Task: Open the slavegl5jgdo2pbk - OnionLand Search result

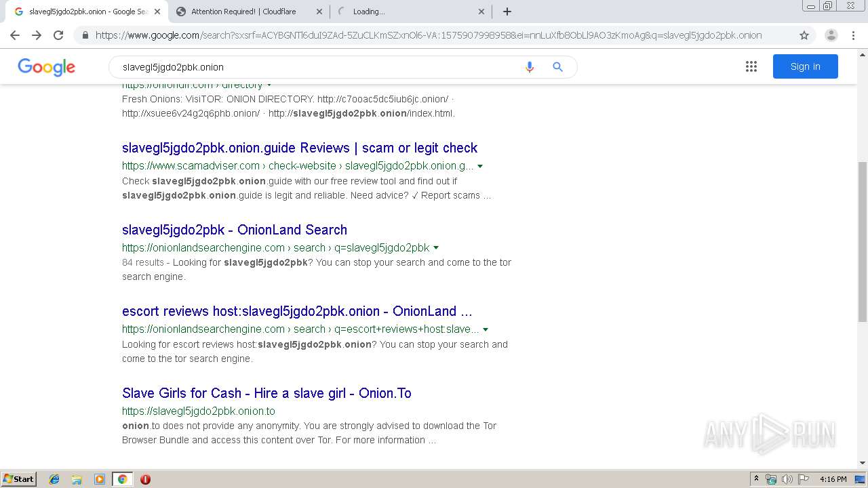Action: (x=235, y=230)
